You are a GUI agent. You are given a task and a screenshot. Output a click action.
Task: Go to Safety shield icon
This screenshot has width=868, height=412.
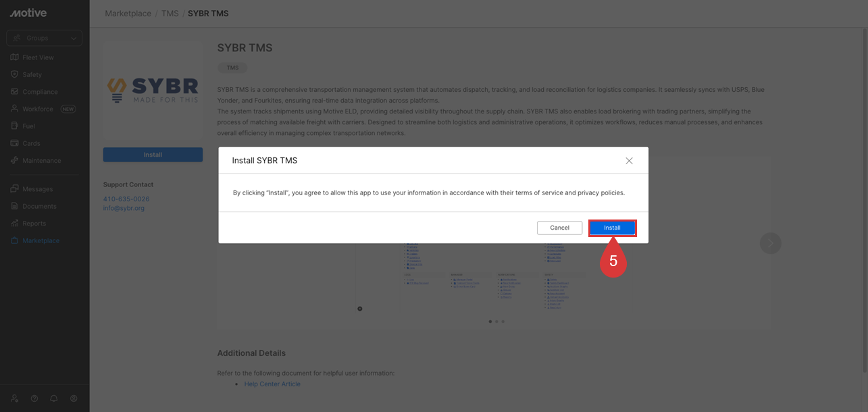coord(15,74)
